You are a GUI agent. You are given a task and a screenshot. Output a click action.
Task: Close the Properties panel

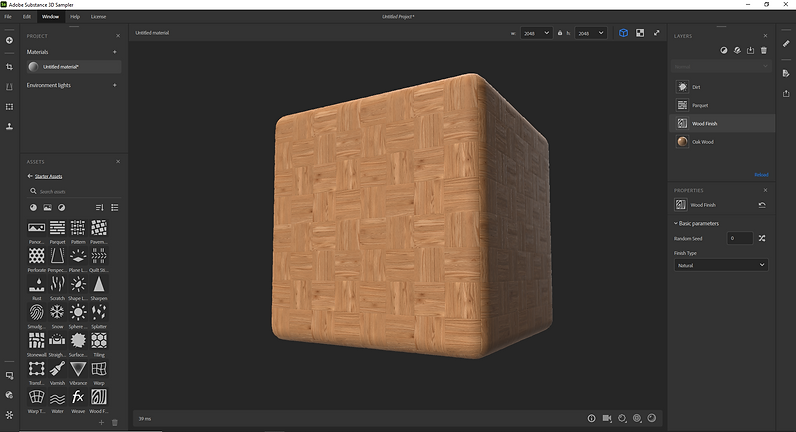766,190
